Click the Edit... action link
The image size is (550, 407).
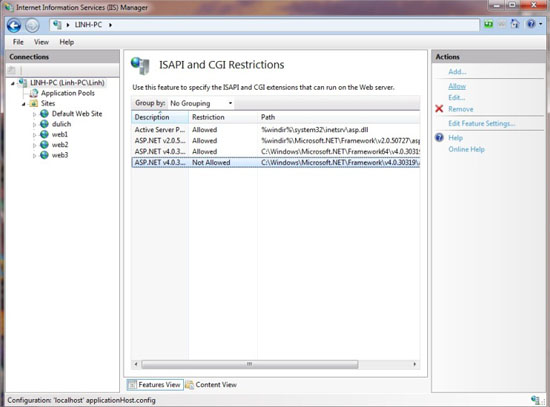click(x=457, y=98)
